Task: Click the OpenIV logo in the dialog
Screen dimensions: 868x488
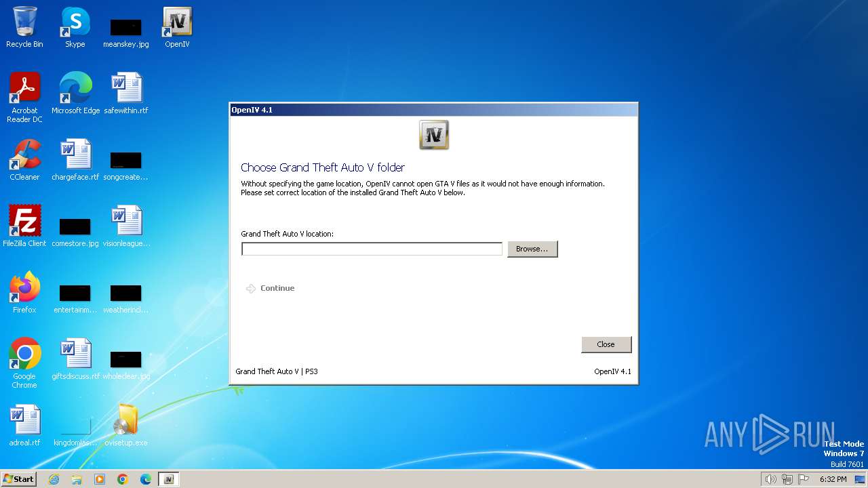Action: (x=434, y=135)
